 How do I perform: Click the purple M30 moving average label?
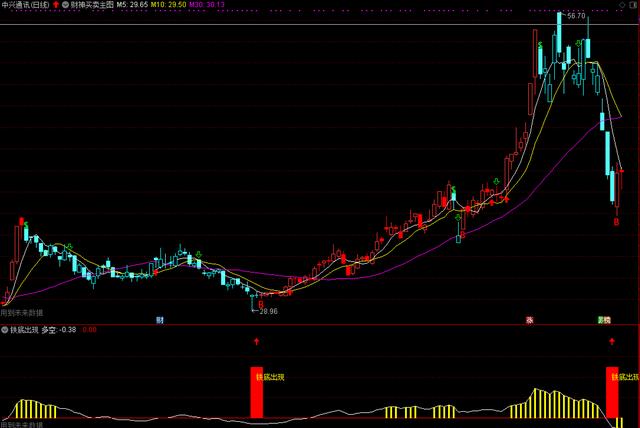coord(208,5)
